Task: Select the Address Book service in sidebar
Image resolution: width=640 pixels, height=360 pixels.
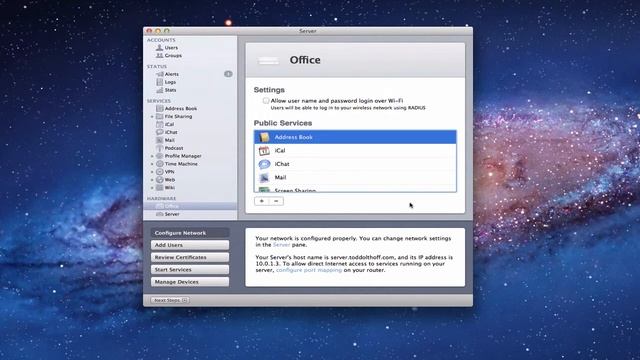Action: (x=176, y=109)
